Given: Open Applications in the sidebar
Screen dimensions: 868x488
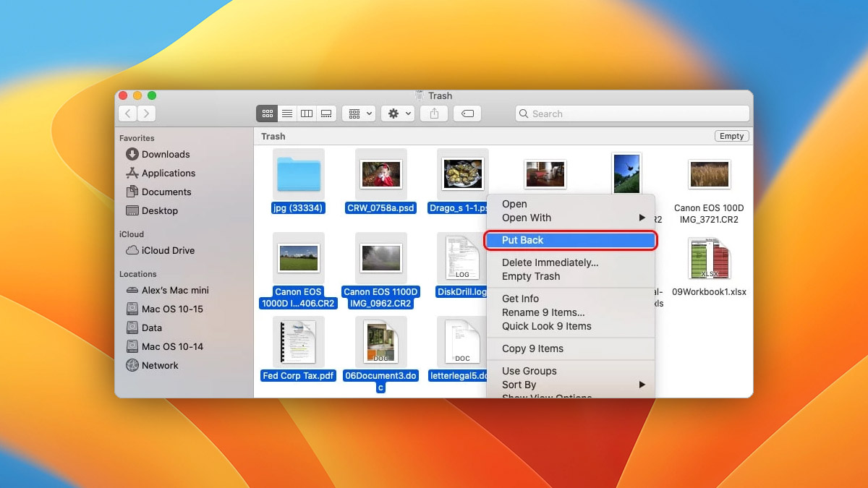Looking at the screenshot, I should (x=161, y=173).
